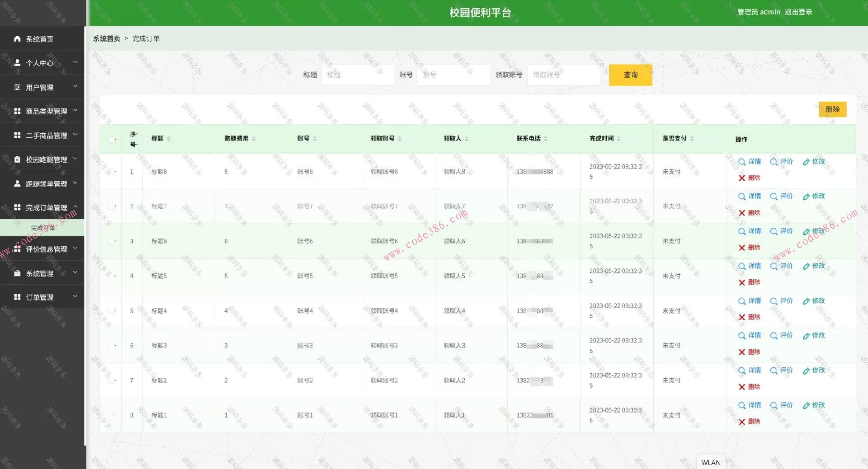Viewport: 868px width, 469px height.
Task: Click the red X delete icon in 标题7 row
Action: [742, 213]
